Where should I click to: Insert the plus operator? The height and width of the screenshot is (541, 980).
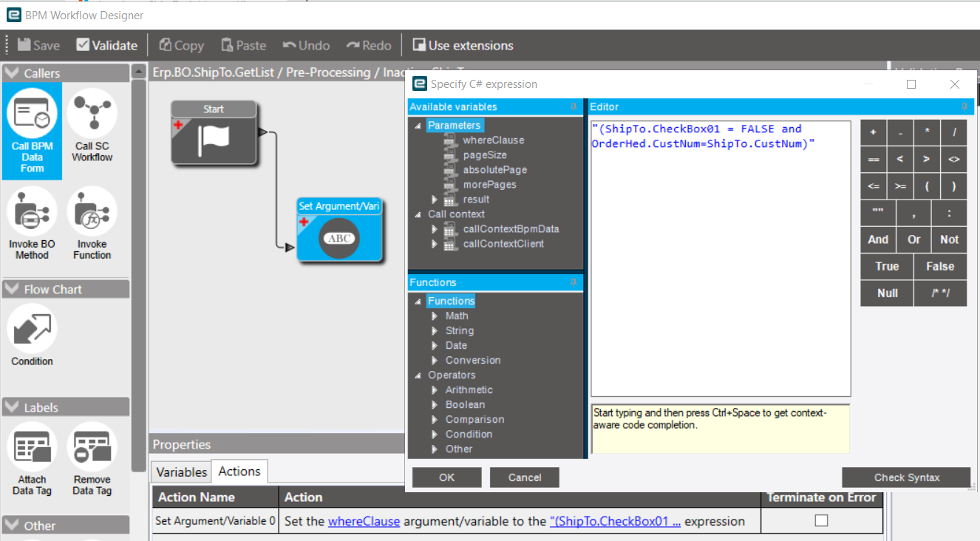[x=873, y=133]
